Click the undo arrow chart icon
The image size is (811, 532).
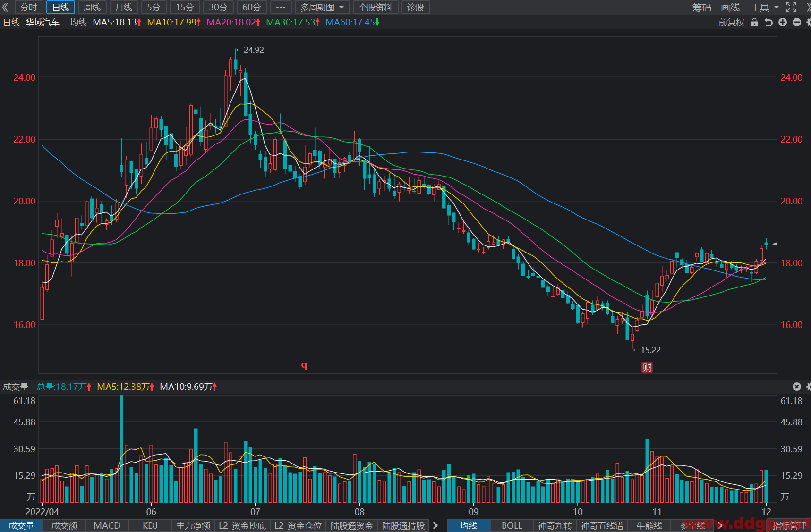(768, 22)
